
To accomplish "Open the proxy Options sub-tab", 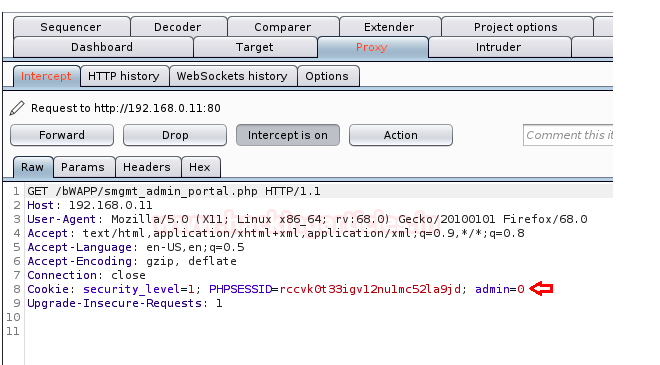I will [x=327, y=76].
